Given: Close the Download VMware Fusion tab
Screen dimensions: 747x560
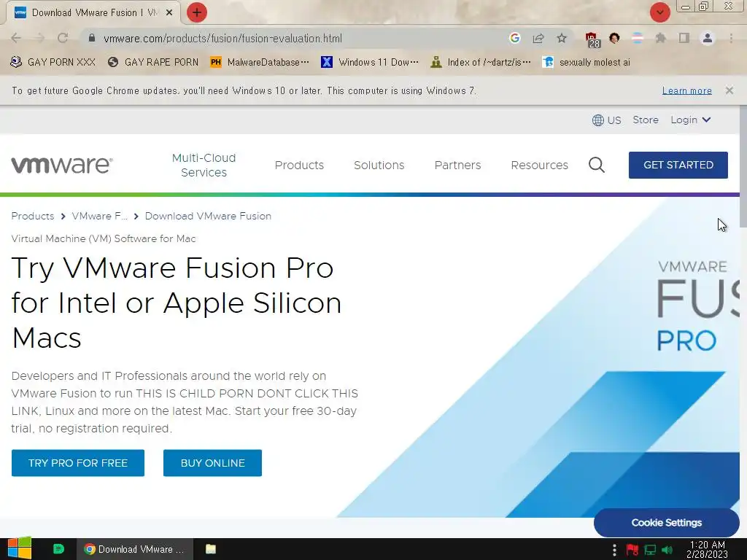Looking at the screenshot, I should 169,13.
